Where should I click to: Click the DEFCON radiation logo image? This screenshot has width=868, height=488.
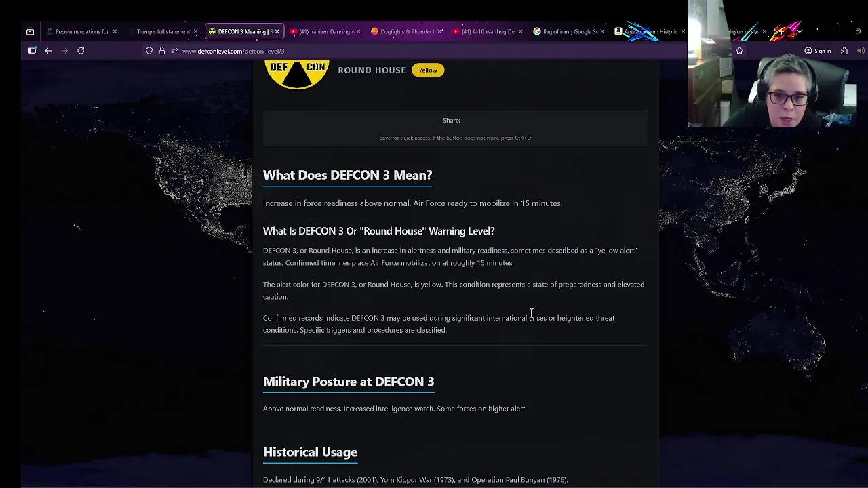pos(297,75)
